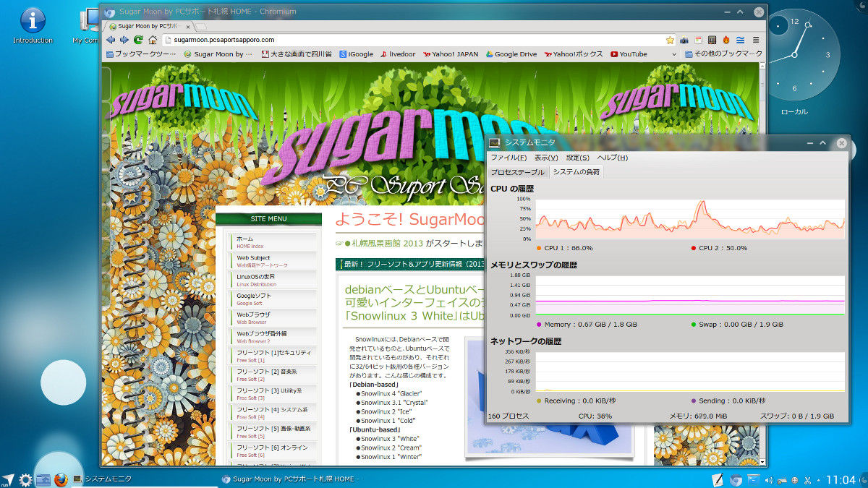Click the Reload page icon
The width and height of the screenshot is (868, 488).
[137, 41]
